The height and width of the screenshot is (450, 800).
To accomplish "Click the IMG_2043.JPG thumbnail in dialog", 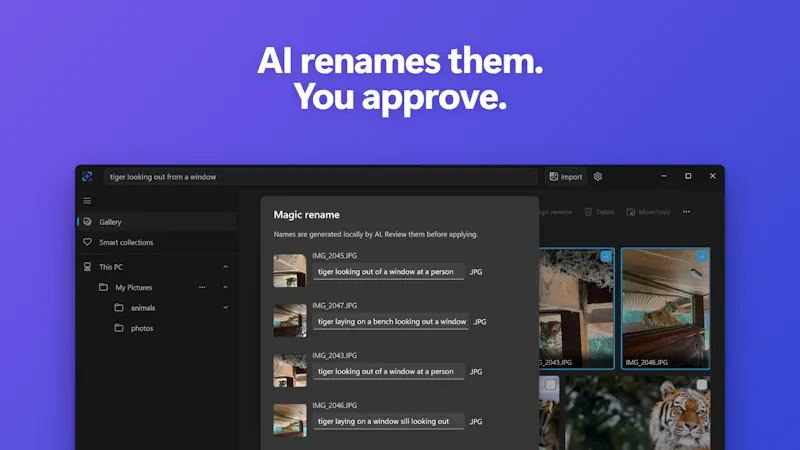I will (290, 370).
